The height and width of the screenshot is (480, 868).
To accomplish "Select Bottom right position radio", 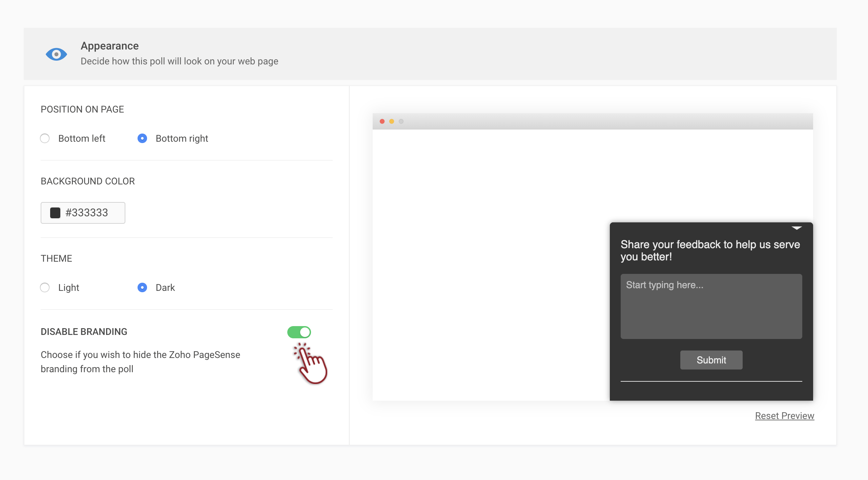I will [x=142, y=138].
